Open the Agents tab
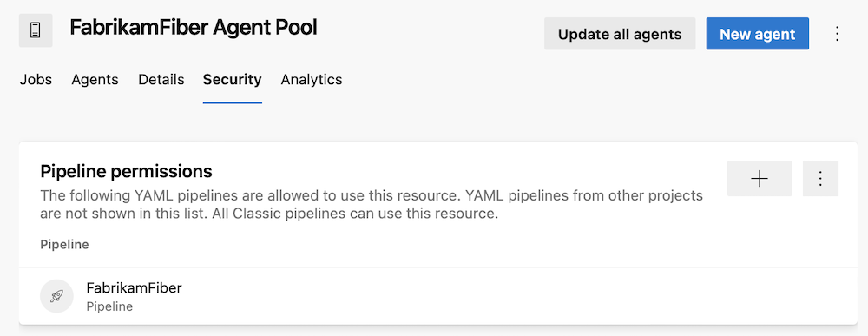 (95, 80)
